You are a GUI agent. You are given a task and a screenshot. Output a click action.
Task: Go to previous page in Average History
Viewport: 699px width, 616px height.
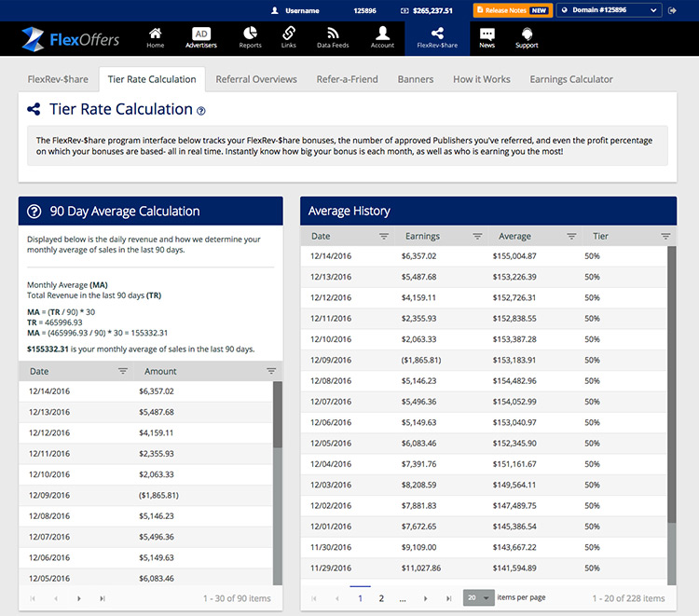[x=337, y=598]
